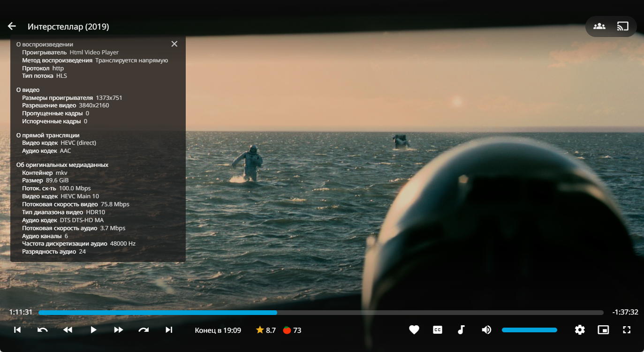The width and height of the screenshot is (644, 352).
Task: Click the 'HEVC (direct)' codec value
Action: 78,143
